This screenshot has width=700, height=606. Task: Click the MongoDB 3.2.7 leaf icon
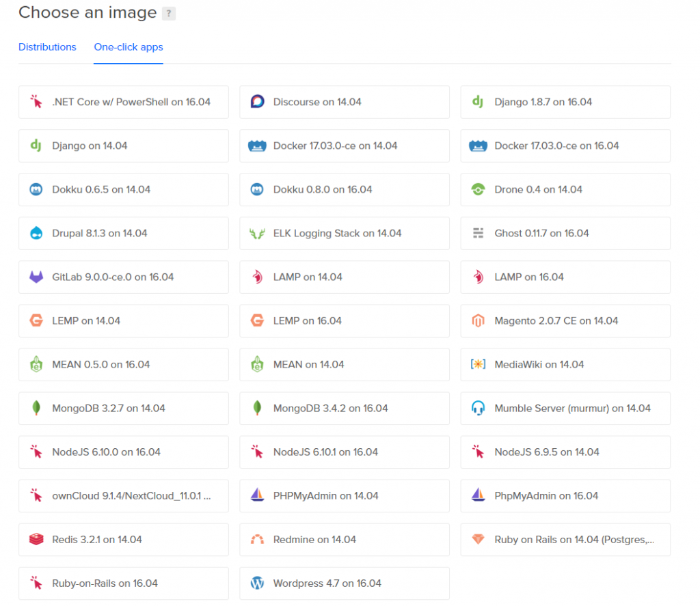[x=36, y=408]
